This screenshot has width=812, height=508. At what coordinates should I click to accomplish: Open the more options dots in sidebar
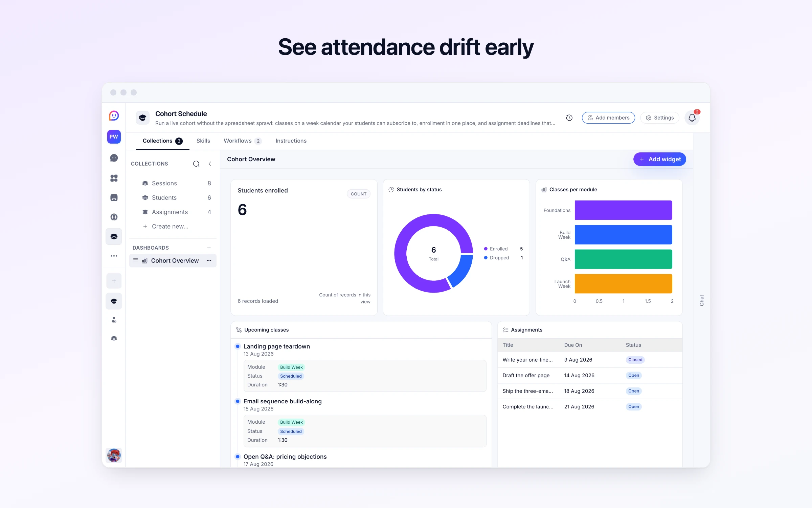coord(114,256)
